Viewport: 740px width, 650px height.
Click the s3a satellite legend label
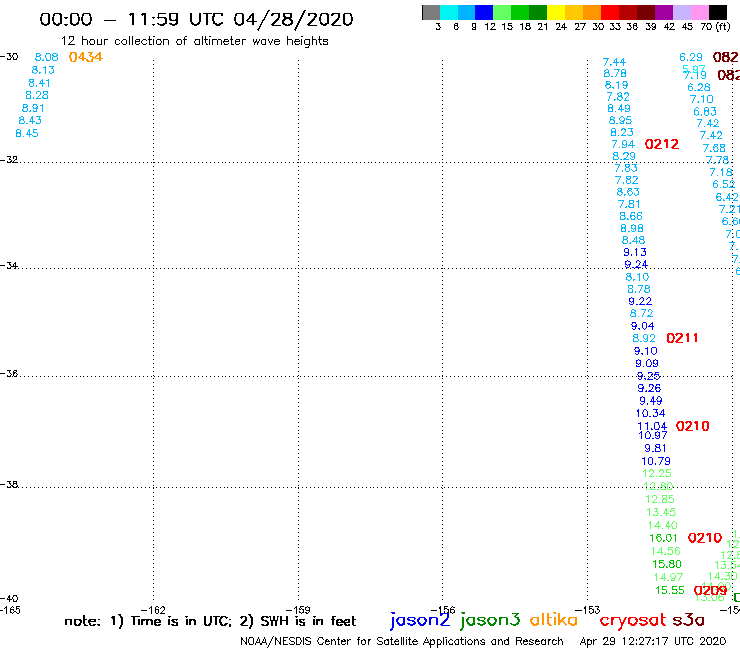(x=688, y=620)
